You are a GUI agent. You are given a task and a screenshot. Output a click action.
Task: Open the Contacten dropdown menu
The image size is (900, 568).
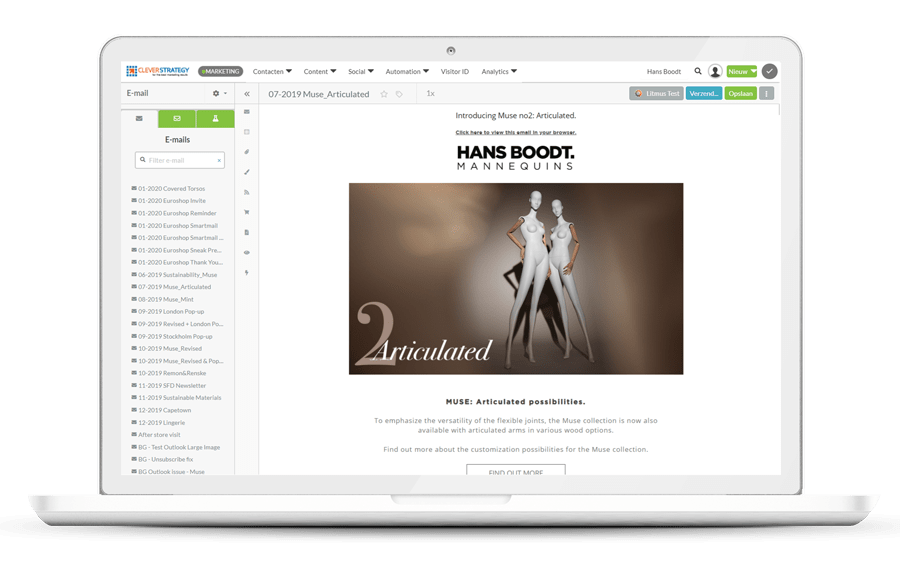[x=272, y=72]
